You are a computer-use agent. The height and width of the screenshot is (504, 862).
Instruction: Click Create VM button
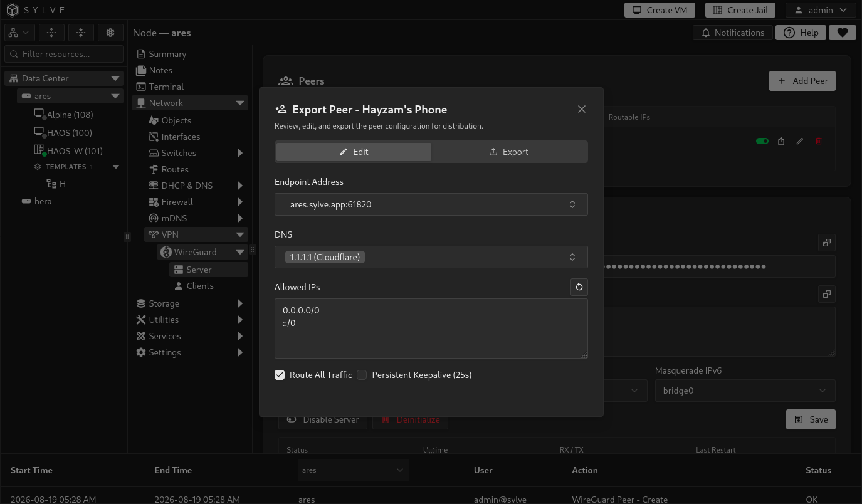pyautogui.click(x=660, y=10)
